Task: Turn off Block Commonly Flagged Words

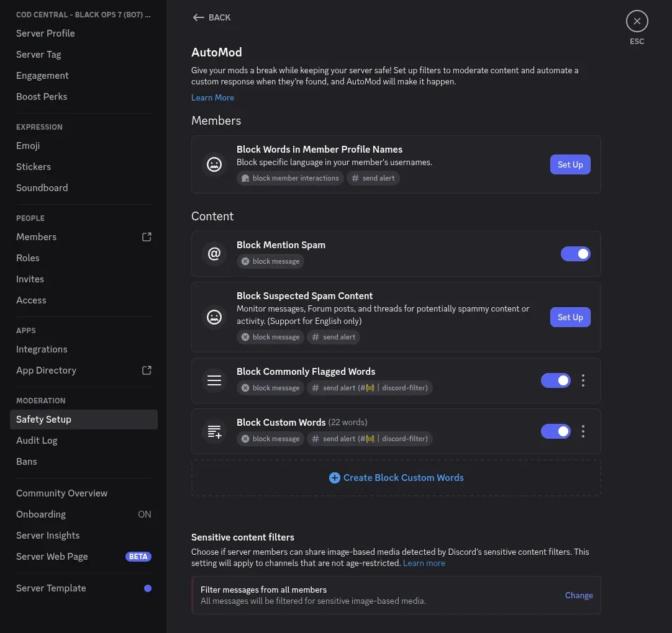Action: click(x=555, y=380)
